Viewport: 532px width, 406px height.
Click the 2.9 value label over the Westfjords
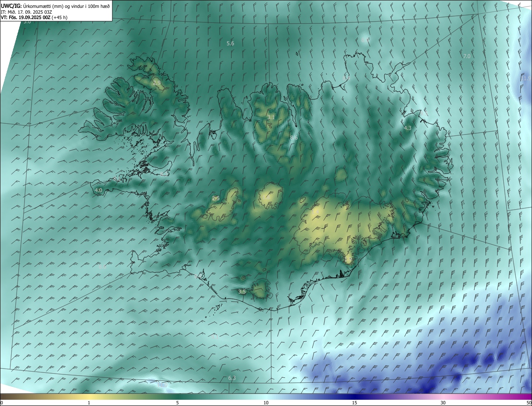(x=157, y=83)
